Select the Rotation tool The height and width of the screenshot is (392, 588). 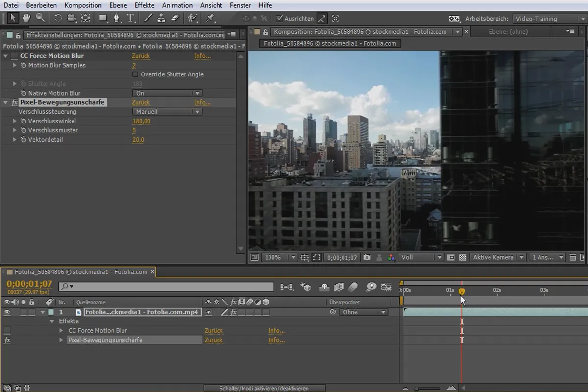point(58,18)
